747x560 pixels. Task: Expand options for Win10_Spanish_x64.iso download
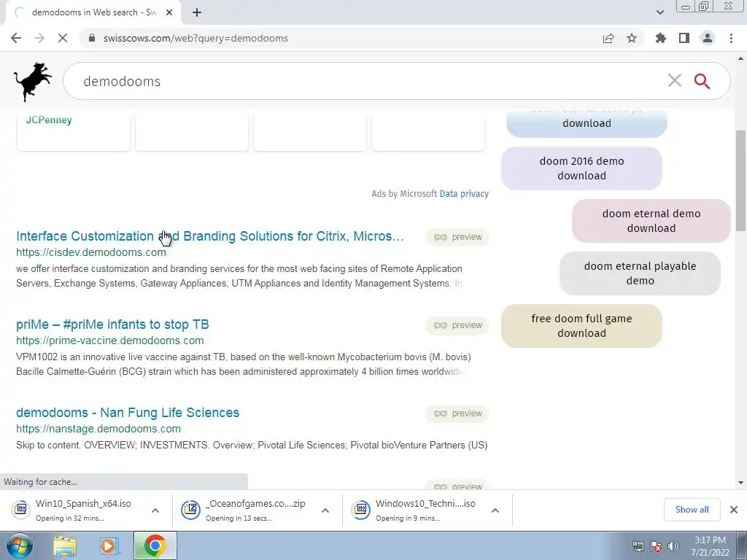155,510
